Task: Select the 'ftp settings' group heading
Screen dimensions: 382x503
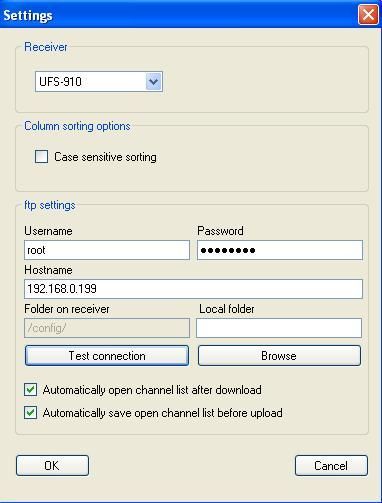Action: (50, 205)
